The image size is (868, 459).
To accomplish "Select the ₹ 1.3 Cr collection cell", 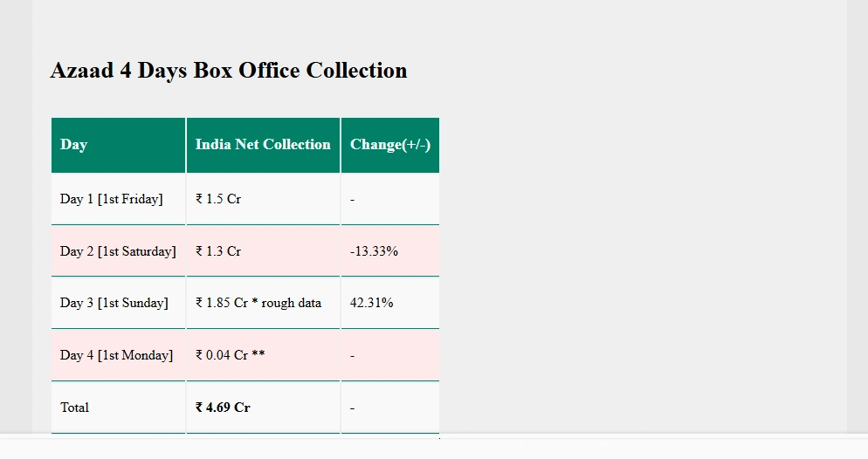I will click(263, 251).
